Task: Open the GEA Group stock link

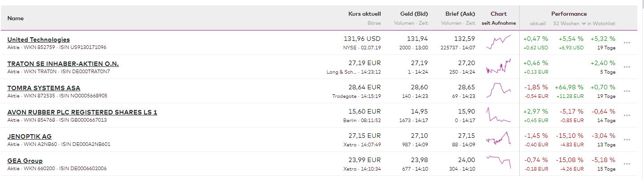Action: tap(25, 161)
